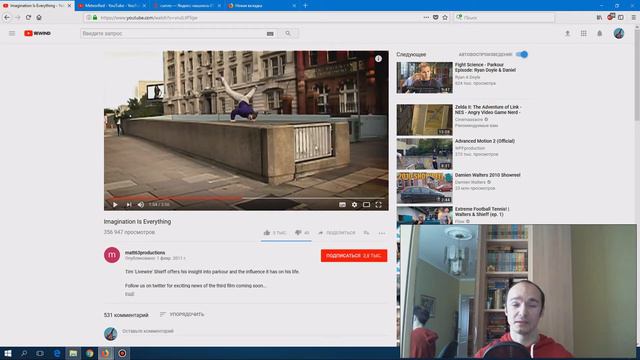
Task: Click the Firefox search box
Action: (504, 18)
